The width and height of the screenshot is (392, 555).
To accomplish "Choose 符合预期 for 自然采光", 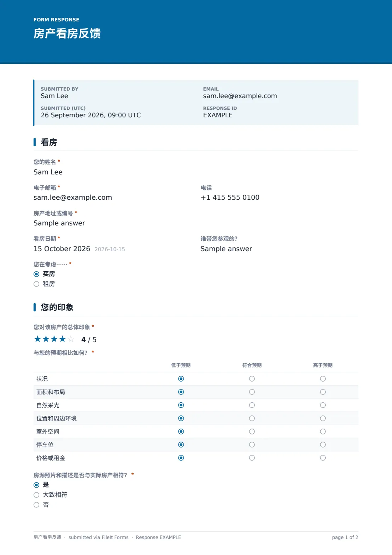I will click(x=252, y=405).
